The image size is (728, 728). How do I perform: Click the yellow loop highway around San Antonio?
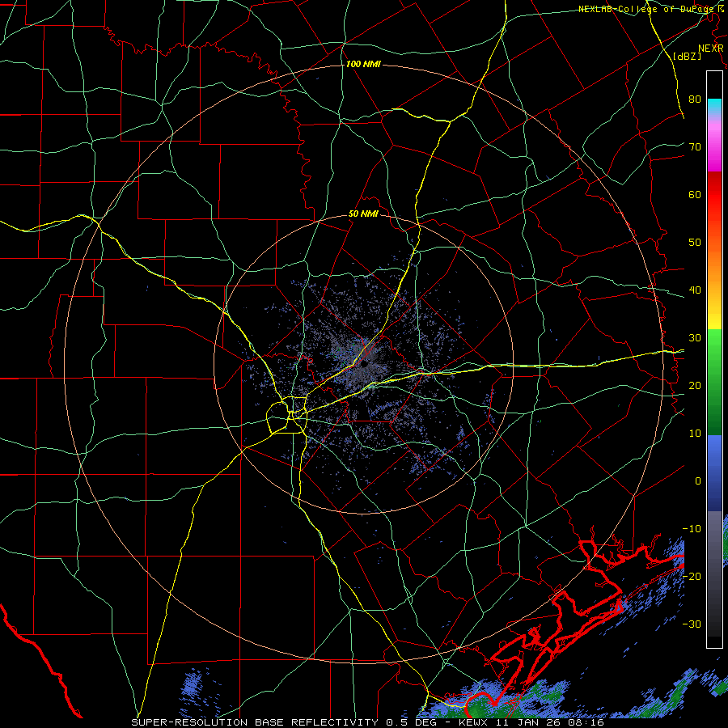pyautogui.click(x=287, y=413)
